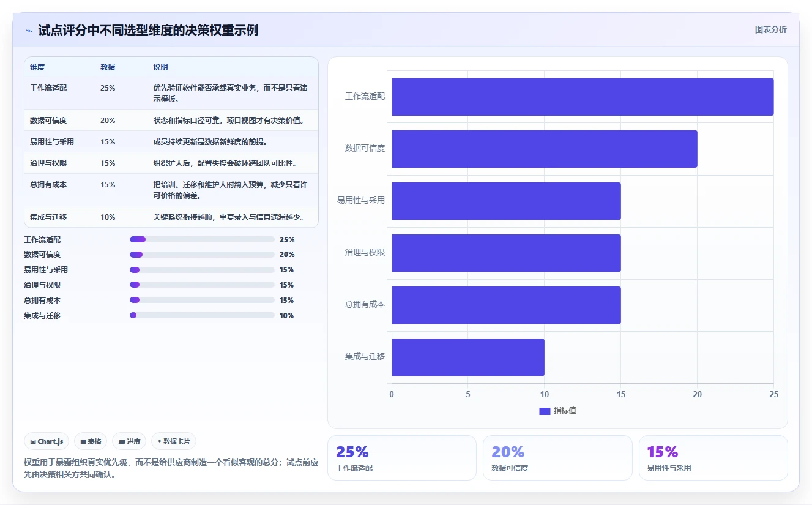Click the x-axis tick labeled 5
This screenshot has width=812, height=505.
pyautogui.click(x=468, y=395)
